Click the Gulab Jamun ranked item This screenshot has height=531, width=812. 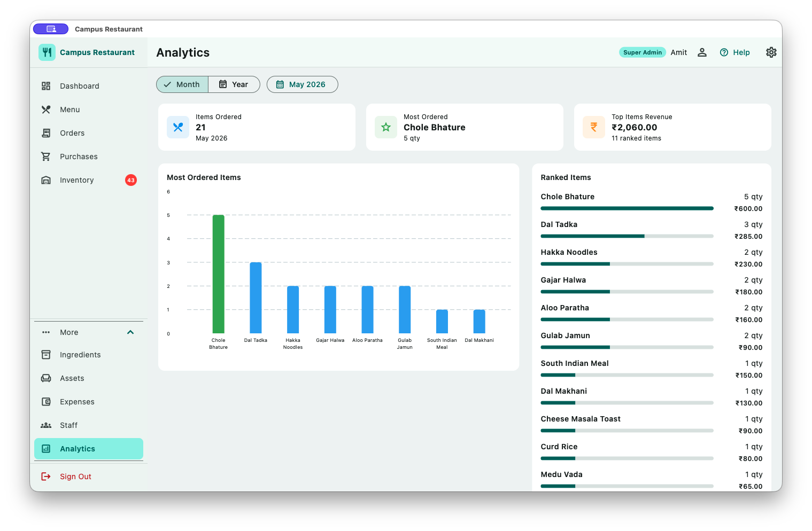[x=652, y=341]
